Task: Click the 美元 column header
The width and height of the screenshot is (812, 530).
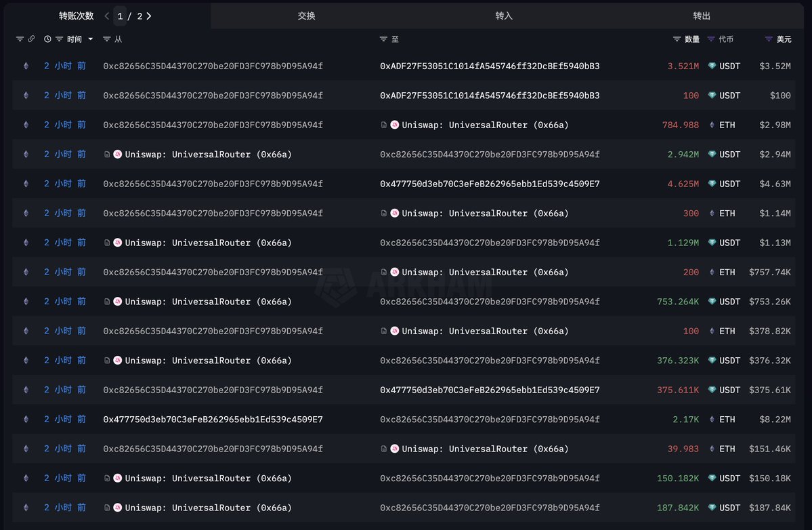Action: pos(784,39)
